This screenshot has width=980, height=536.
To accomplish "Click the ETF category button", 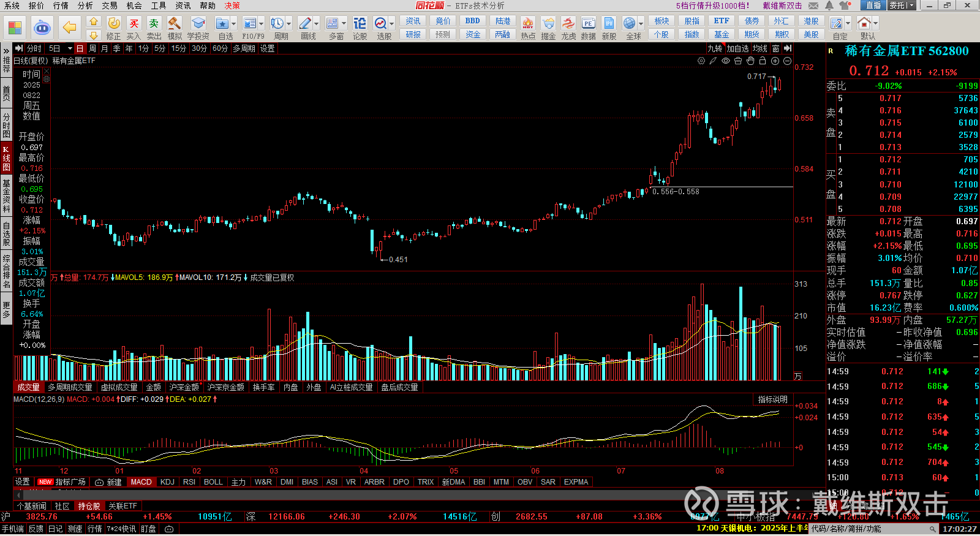I will 722,21.
